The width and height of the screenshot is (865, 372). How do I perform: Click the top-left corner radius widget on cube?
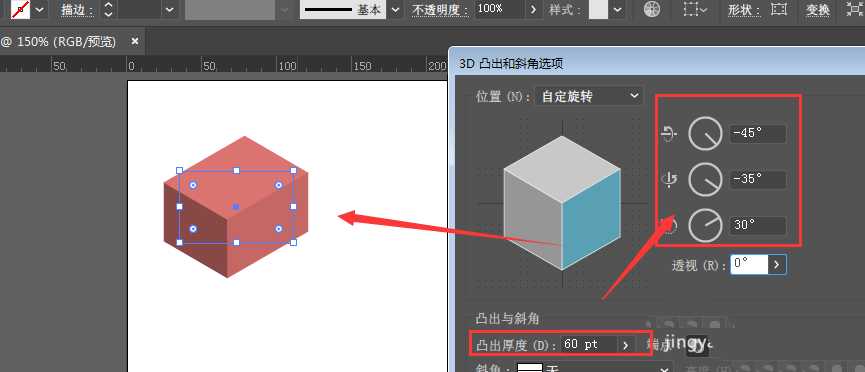click(193, 185)
